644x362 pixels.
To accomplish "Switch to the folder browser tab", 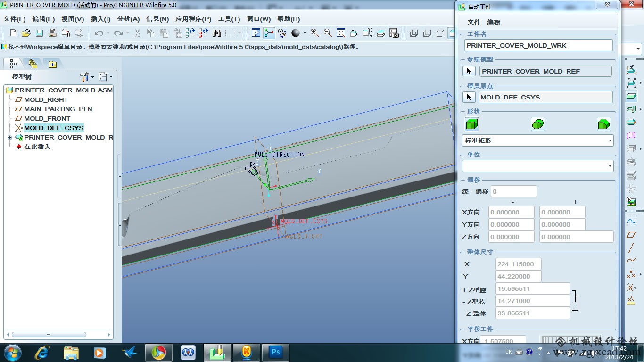I will pyautogui.click(x=33, y=63).
